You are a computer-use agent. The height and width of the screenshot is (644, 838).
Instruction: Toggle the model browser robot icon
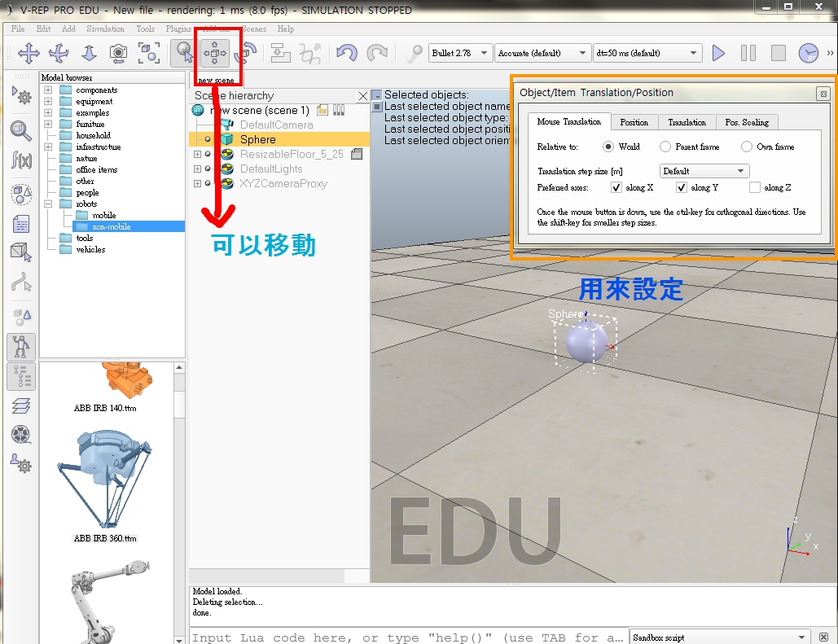point(22,347)
